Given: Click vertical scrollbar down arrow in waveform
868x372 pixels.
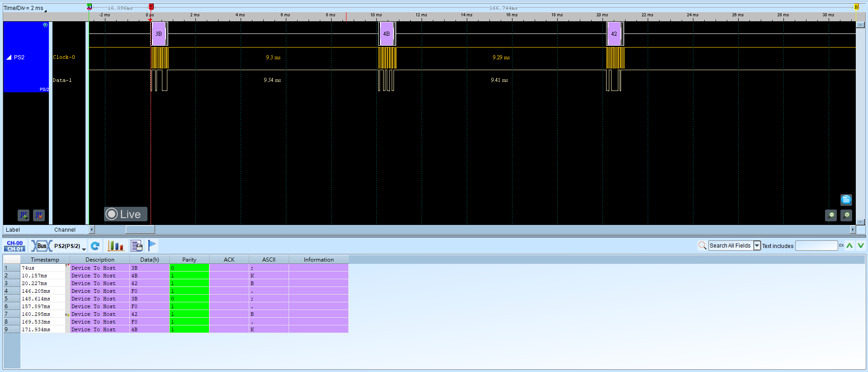Looking at the screenshot, I should point(861,222).
